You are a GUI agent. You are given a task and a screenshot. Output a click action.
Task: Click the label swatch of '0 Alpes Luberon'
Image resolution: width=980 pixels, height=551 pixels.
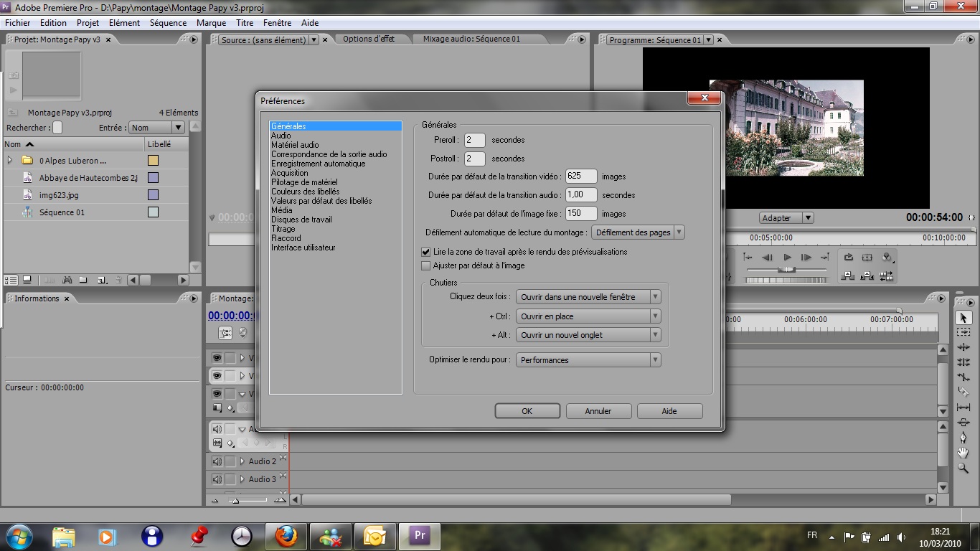153,161
